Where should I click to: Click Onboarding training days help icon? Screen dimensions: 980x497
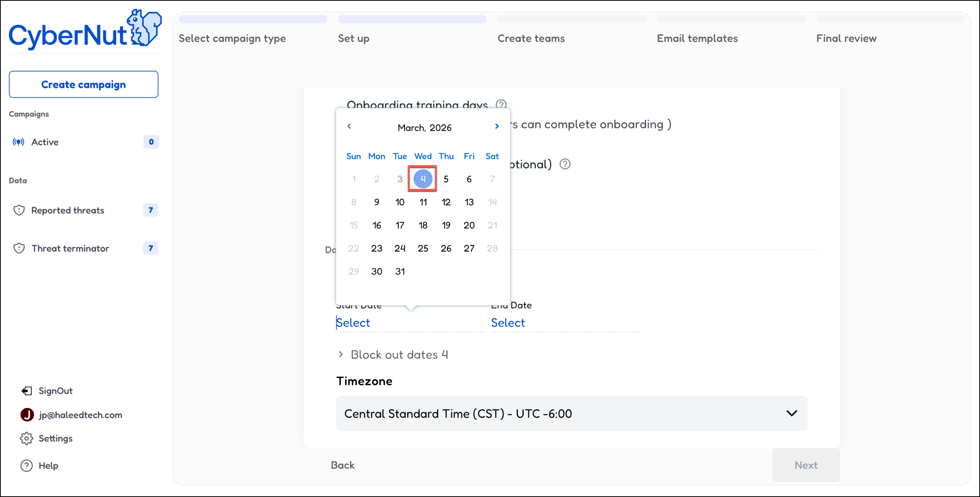pyautogui.click(x=501, y=104)
